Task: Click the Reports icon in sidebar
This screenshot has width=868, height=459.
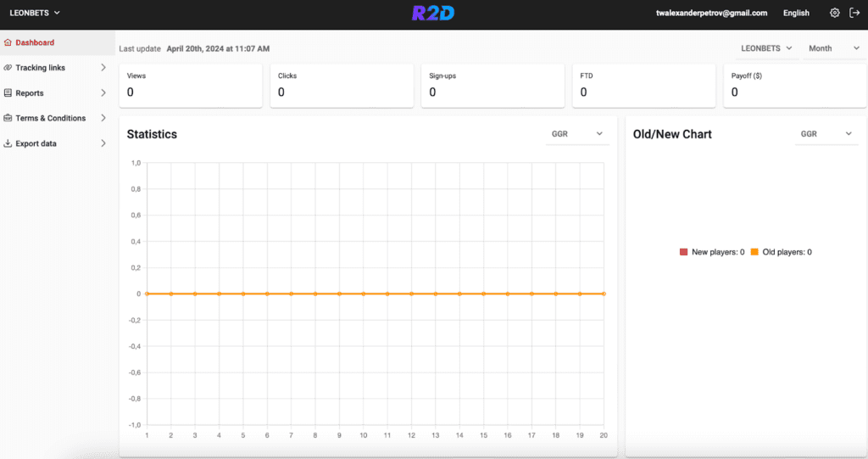Action: (8, 93)
